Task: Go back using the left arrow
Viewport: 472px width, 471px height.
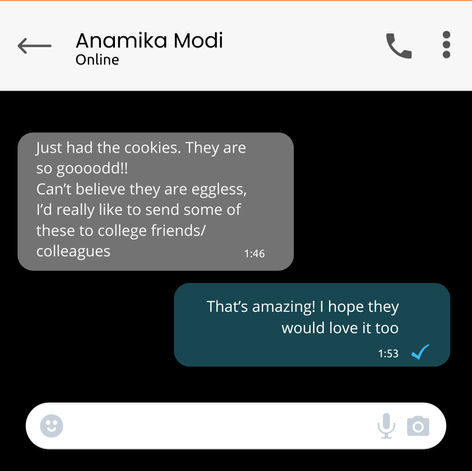Action: [34, 46]
